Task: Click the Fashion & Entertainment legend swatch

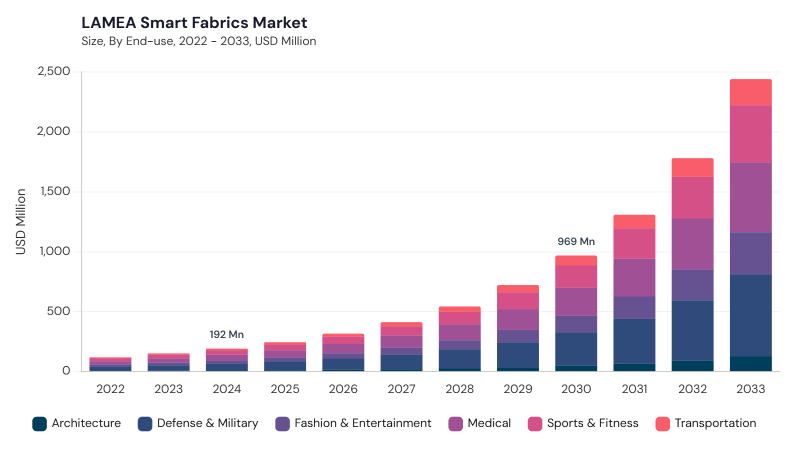Action: coord(282,423)
